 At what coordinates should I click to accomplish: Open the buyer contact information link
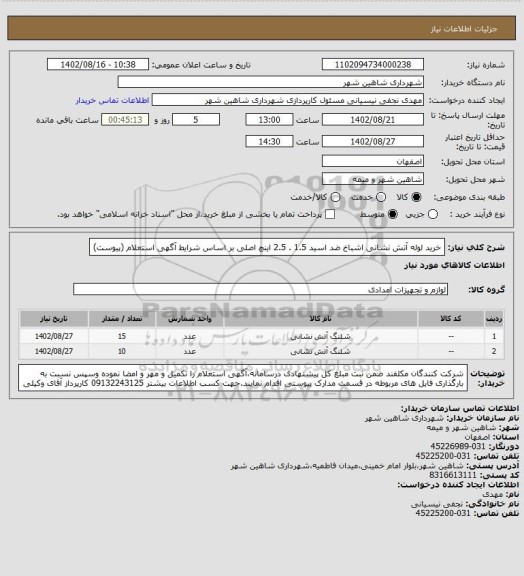coord(112,100)
